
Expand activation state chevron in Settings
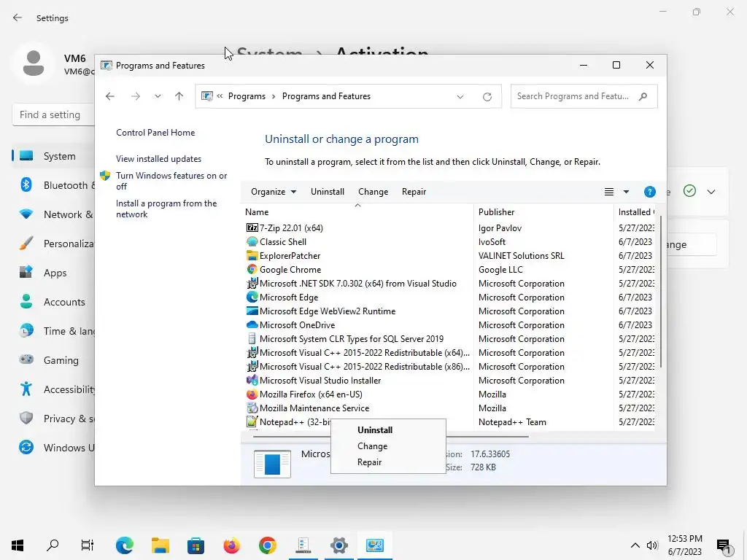point(711,192)
